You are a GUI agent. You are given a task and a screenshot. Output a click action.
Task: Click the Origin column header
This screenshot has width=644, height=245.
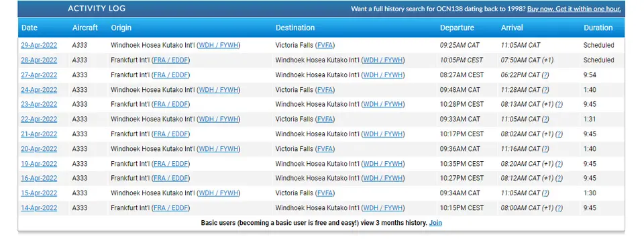click(121, 28)
